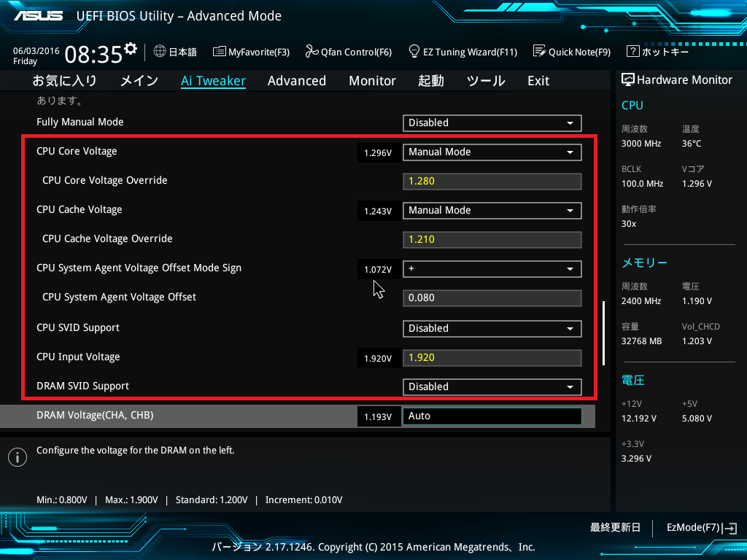
Task: Click the 32768 MB memory capacity value
Action: (642, 341)
